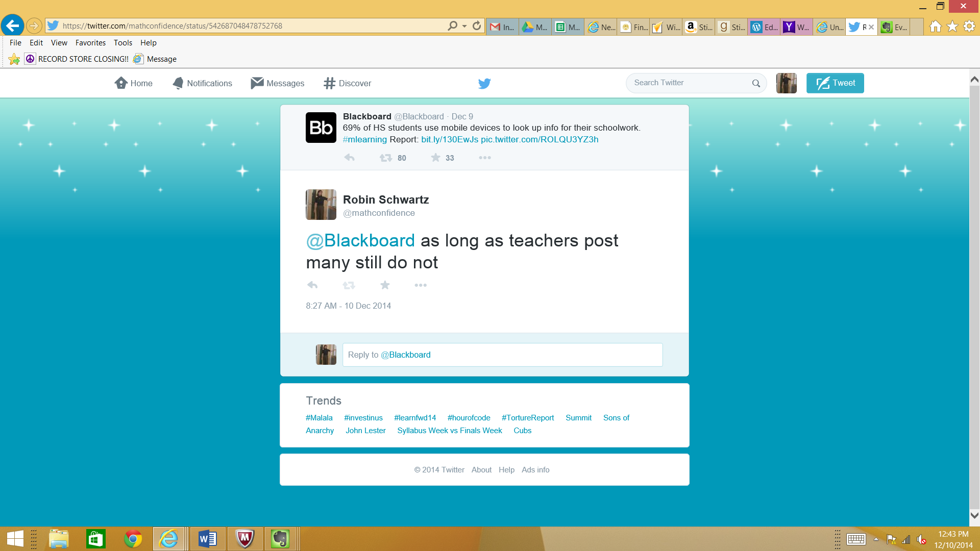The width and height of the screenshot is (980, 551).
Task: Launch Evernote from the Windows taskbar
Action: pyautogui.click(x=280, y=539)
